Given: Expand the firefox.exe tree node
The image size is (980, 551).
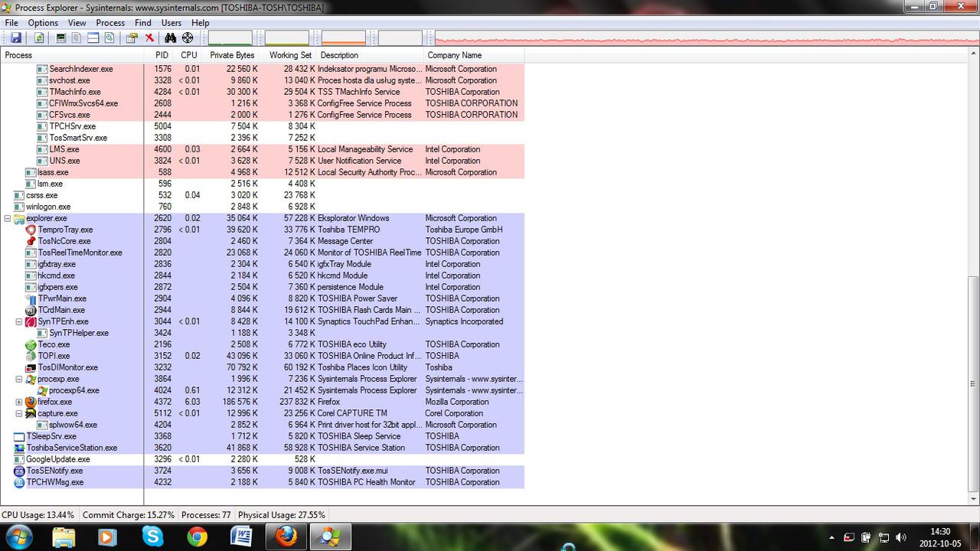Looking at the screenshot, I should 19,402.
